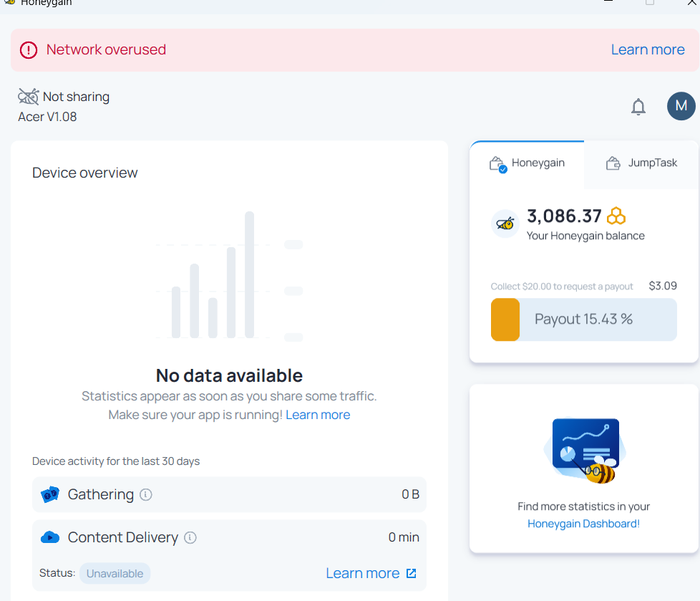Screen dimensions: 700x601
Task: Open Content Delivery Learn more external link
Action: click(371, 573)
